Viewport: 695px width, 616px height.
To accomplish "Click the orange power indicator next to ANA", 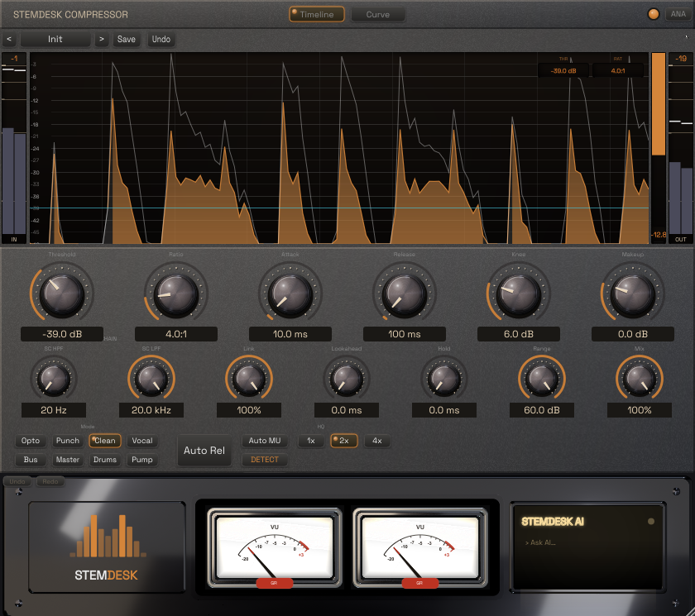I will 653,14.
